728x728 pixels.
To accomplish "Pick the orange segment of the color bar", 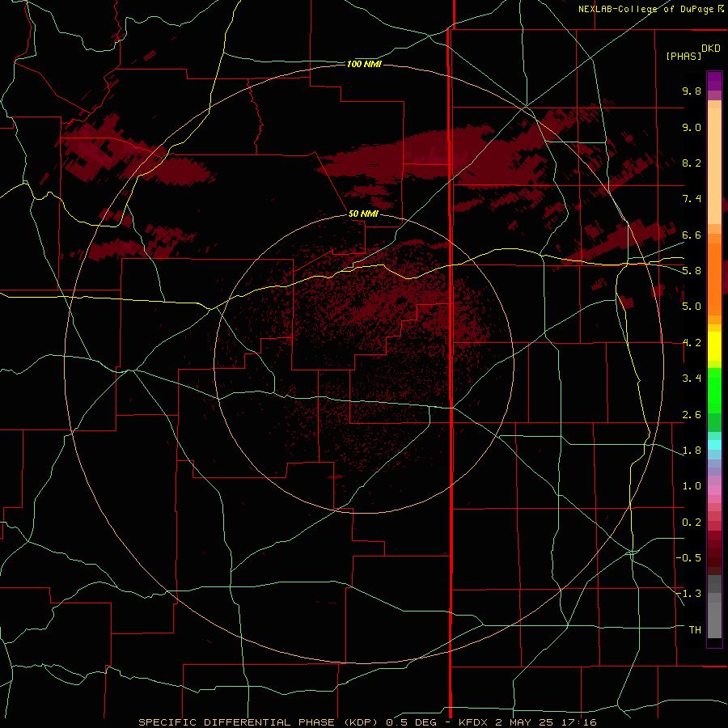I will (x=714, y=279).
